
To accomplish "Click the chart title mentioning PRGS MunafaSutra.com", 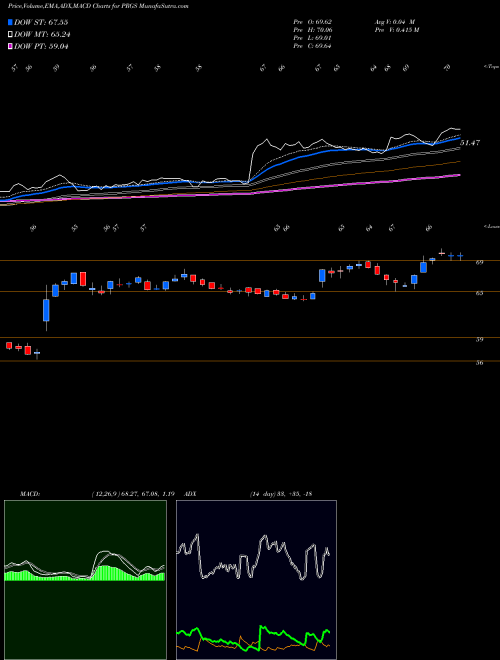I will 98,6.
